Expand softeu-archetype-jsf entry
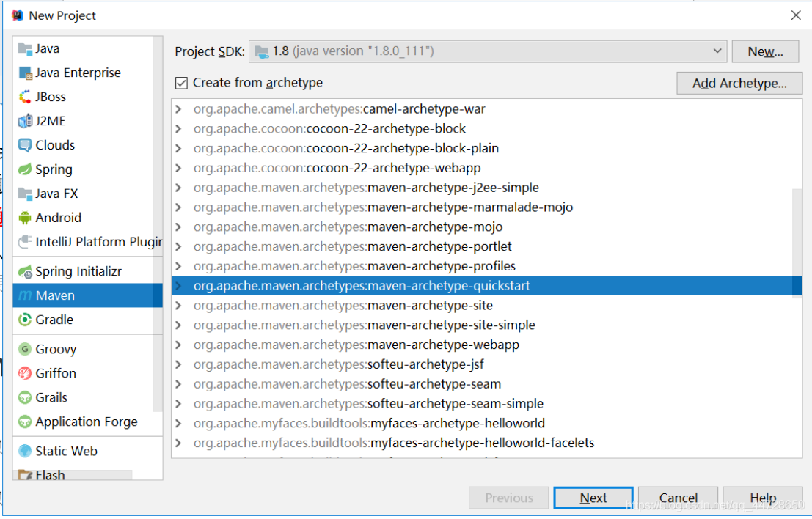Image resolution: width=812 pixels, height=519 pixels. click(x=179, y=364)
